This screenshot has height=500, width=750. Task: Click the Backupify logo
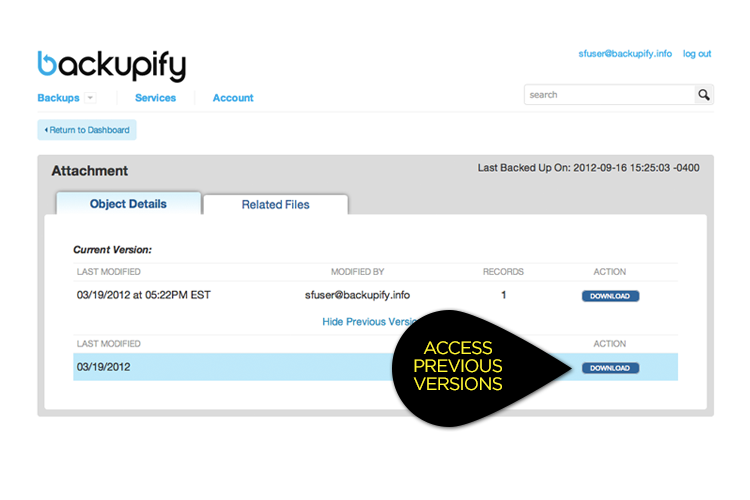click(x=112, y=65)
